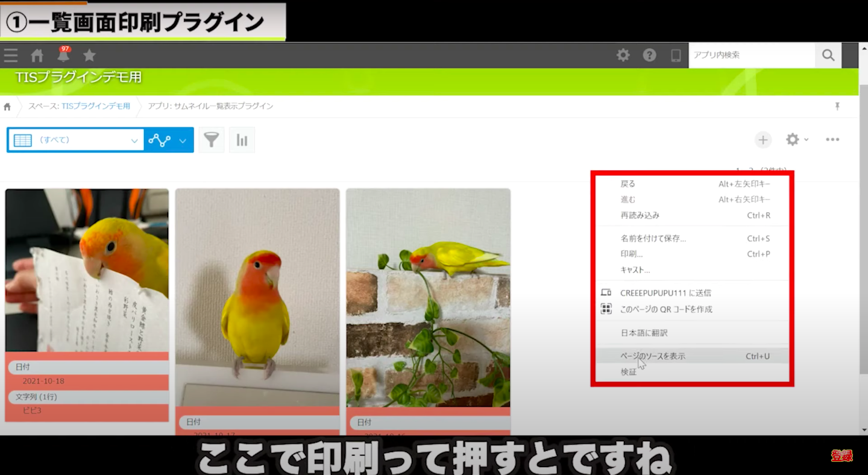Open the three-dot options menu
The width and height of the screenshot is (868, 475).
(832, 140)
